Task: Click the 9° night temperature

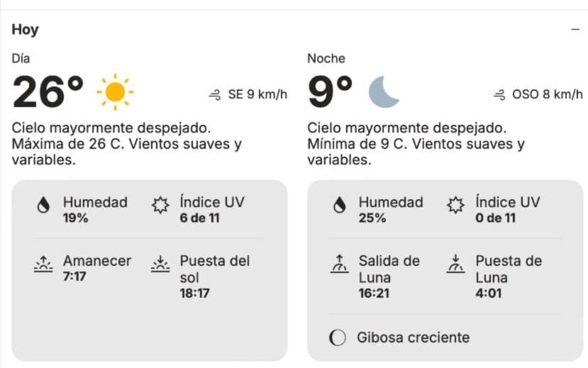Action: (x=330, y=92)
